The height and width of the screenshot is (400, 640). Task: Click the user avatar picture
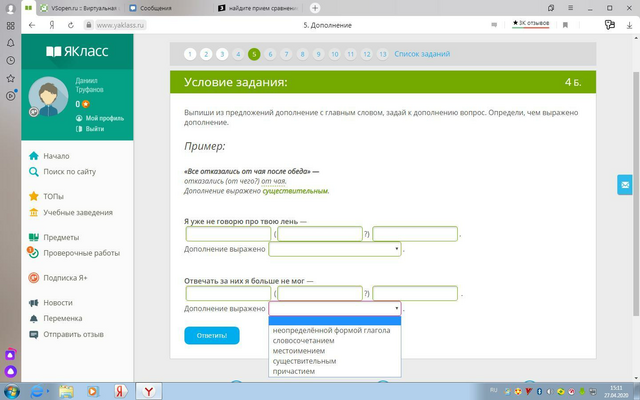click(48, 97)
